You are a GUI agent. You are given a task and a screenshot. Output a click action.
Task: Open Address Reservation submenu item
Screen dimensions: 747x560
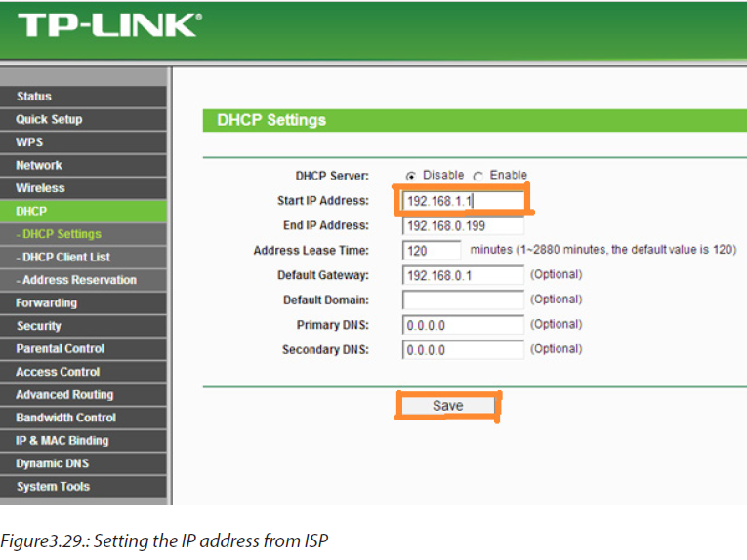tap(83, 280)
